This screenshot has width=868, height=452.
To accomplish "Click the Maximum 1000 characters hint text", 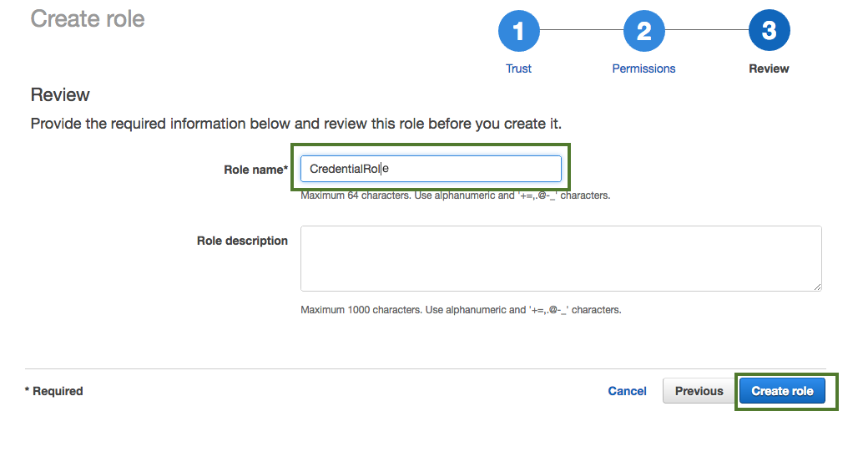I will [461, 310].
